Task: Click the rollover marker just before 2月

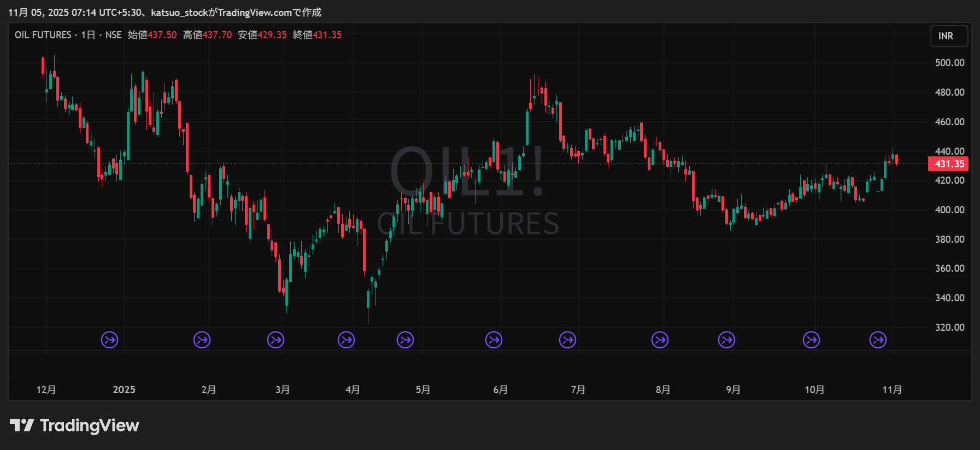Action: pos(202,340)
